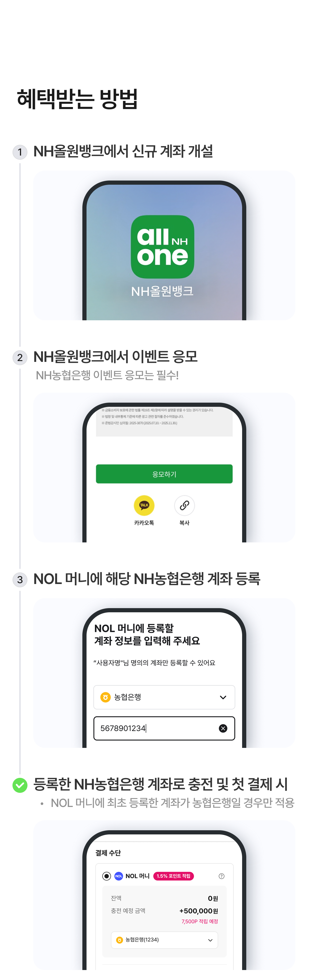
Task: Click step 3 number circle
Action: 20,579
